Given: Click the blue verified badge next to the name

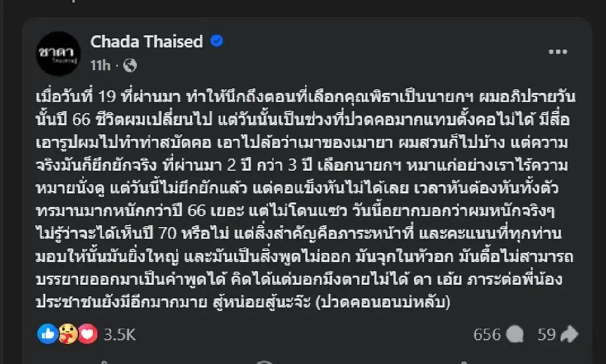Looking at the screenshot, I should pos(217,42).
